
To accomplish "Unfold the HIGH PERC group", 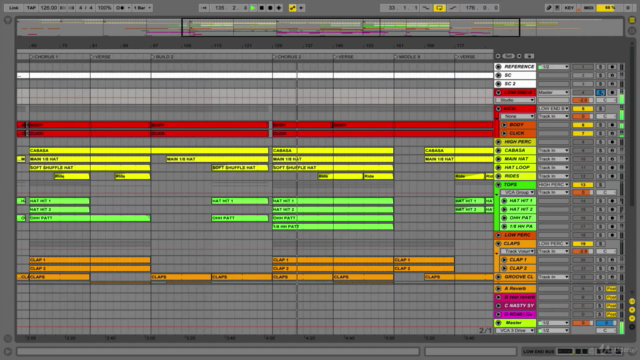I will [x=498, y=142].
